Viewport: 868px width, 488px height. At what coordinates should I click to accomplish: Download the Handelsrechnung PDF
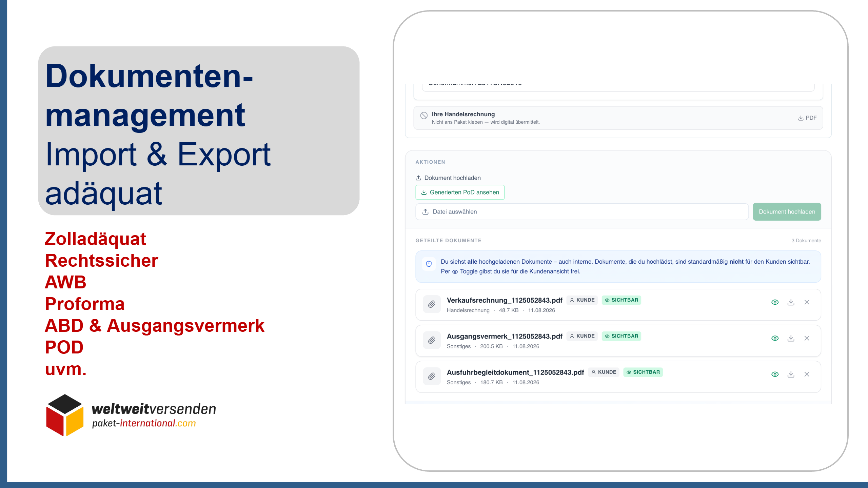tap(807, 118)
